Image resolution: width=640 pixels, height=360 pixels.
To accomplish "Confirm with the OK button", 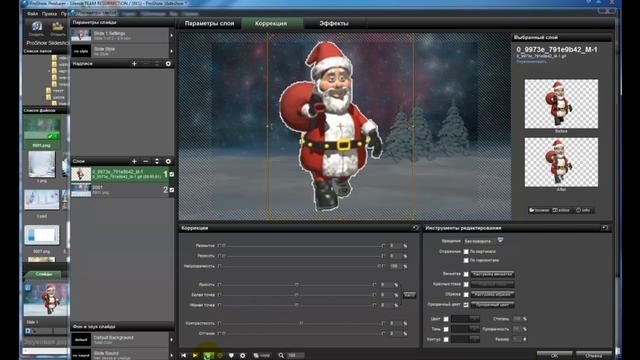I will tap(554, 356).
